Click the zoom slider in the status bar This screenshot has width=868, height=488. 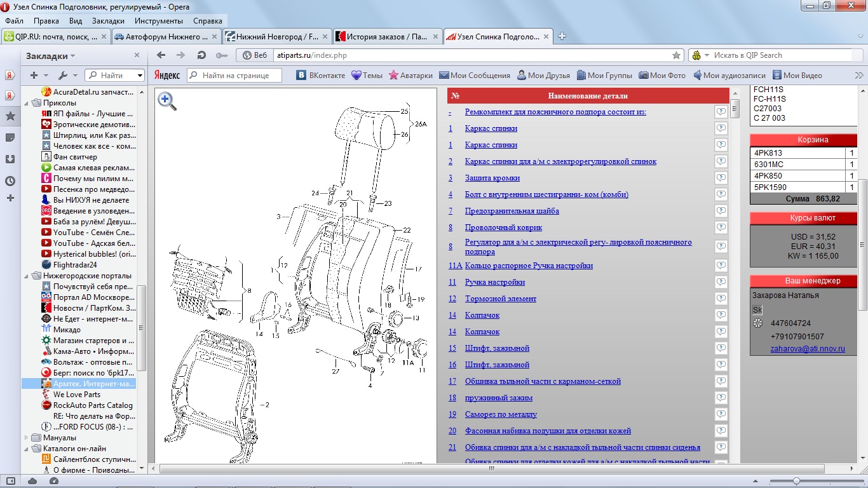pyautogui.click(x=796, y=481)
